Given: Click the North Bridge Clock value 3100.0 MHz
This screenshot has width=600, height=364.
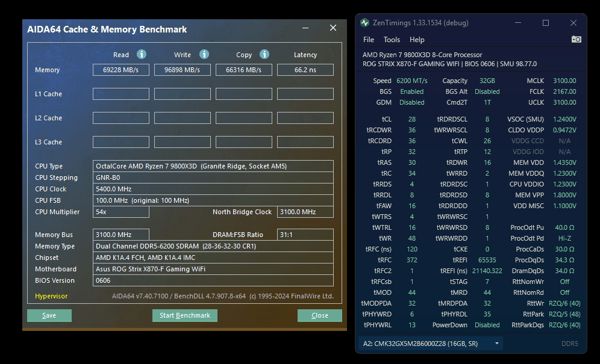Looking at the screenshot, I should point(305,212).
